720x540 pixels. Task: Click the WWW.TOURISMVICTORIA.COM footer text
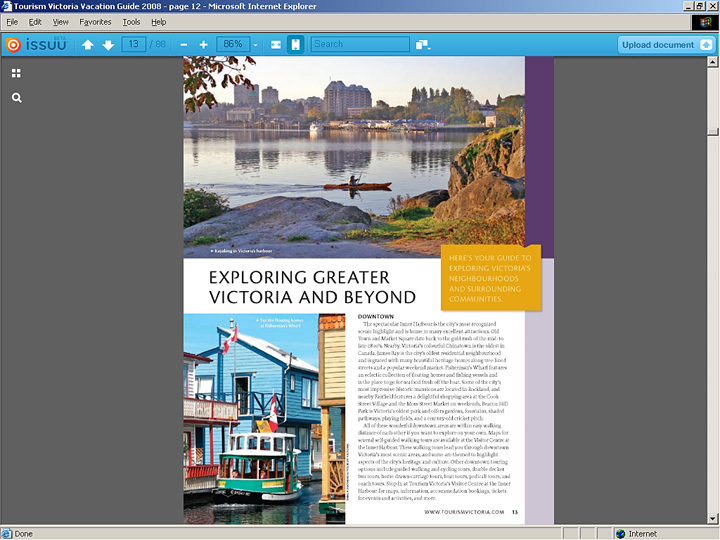coord(464,512)
